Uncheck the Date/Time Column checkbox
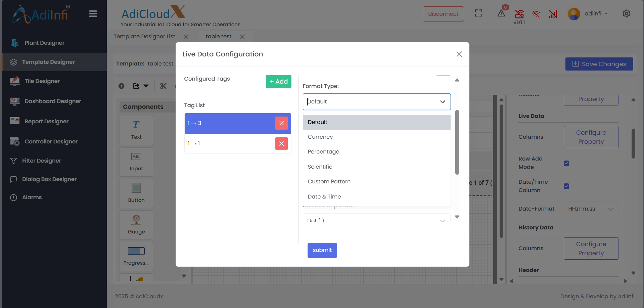This screenshot has height=308, width=644. tap(566, 186)
